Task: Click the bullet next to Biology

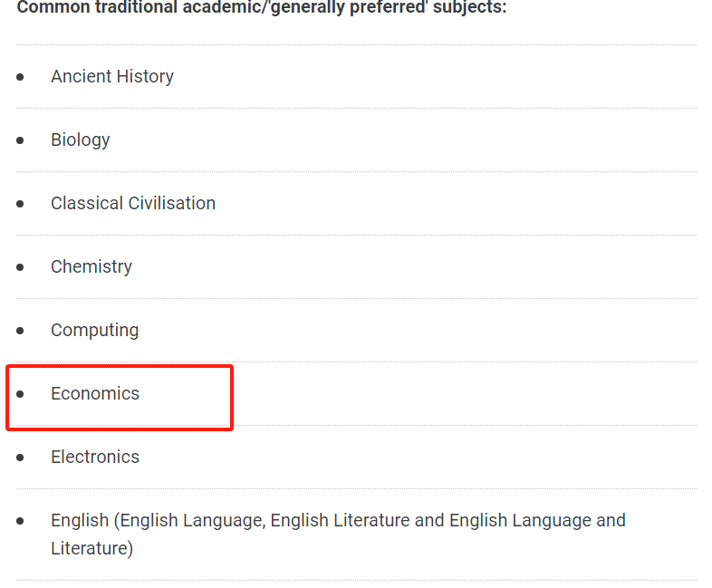Action: [x=20, y=140]
